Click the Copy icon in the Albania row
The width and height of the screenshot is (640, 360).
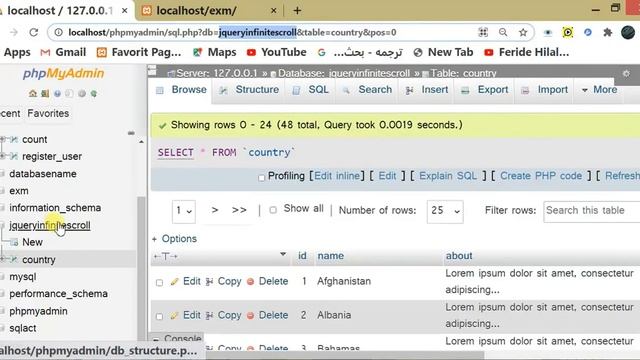[x=209, y=315]
